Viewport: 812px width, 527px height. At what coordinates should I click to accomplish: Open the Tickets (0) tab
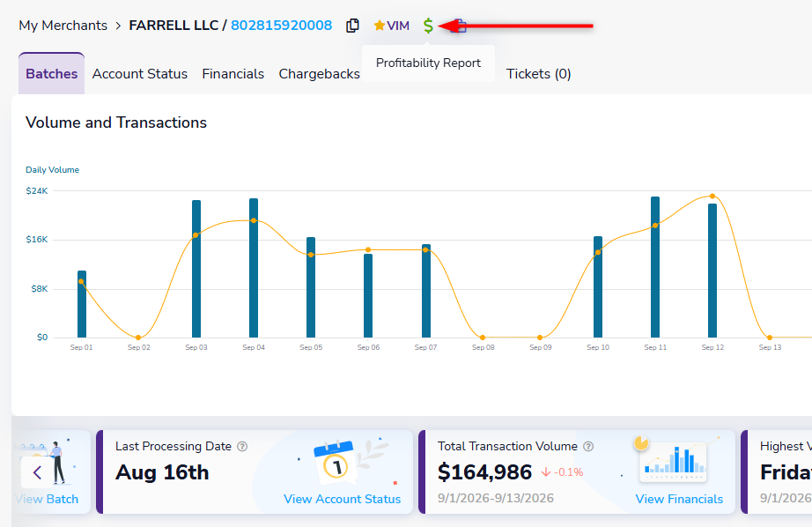tap(539, 73)
